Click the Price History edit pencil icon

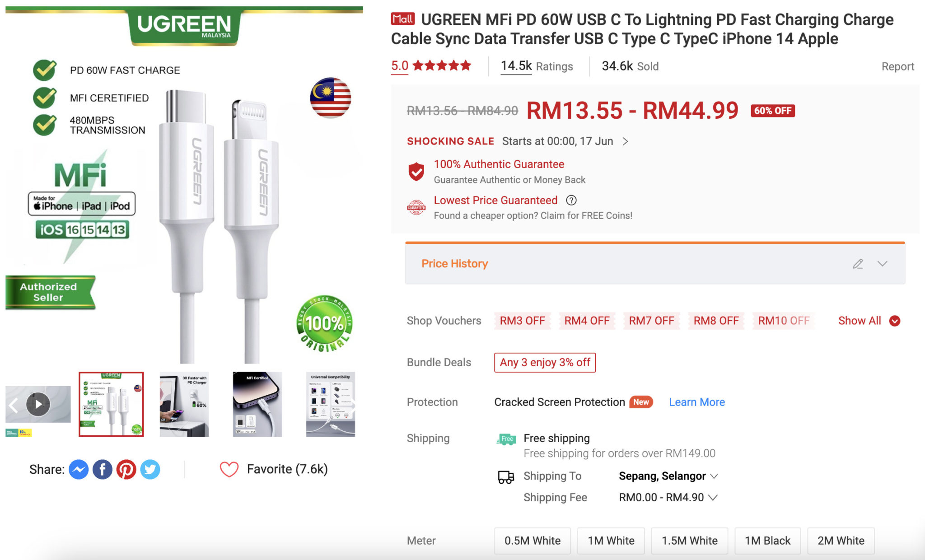coord(858,264)
